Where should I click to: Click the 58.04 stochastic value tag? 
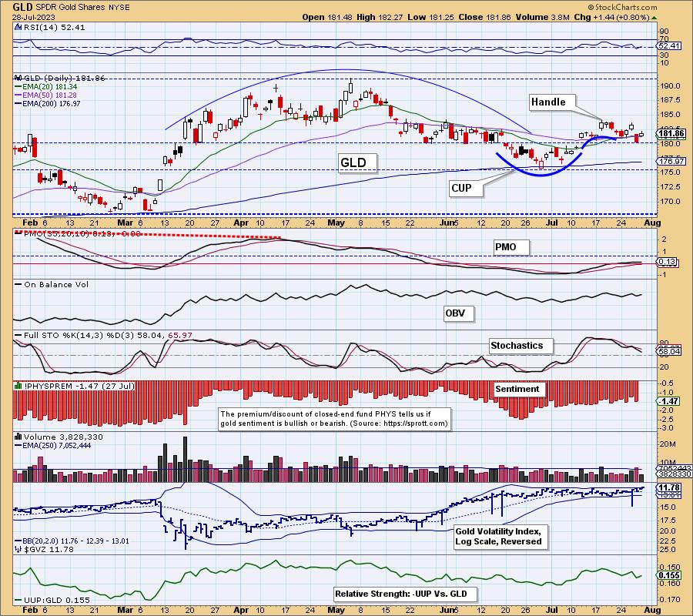click(669, 351)
